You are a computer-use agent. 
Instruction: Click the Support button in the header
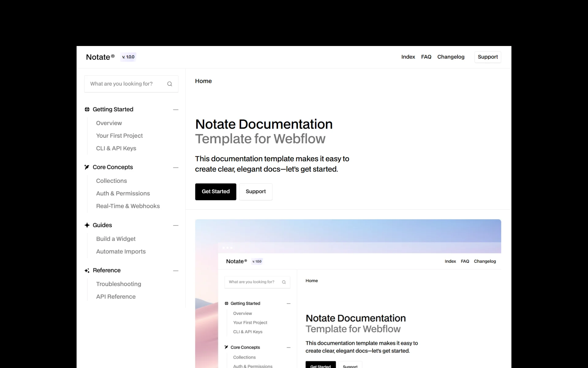click(x=488, y=57)
